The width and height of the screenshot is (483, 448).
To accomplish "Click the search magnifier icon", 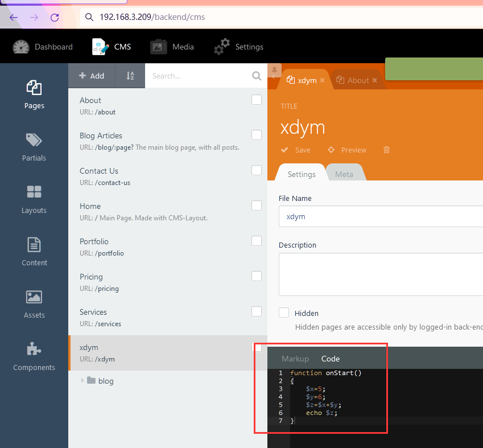I will click(x=257, y=76).
